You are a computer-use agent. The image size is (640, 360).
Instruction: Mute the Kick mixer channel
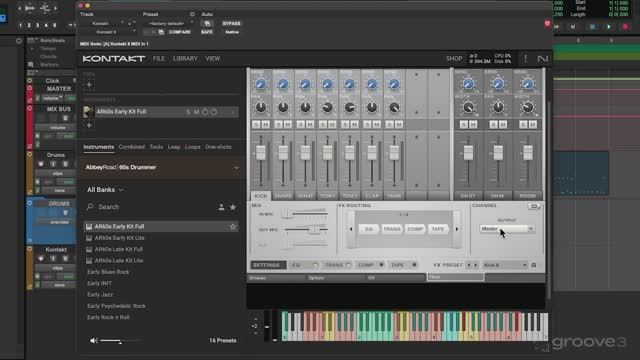pos(266,124)
